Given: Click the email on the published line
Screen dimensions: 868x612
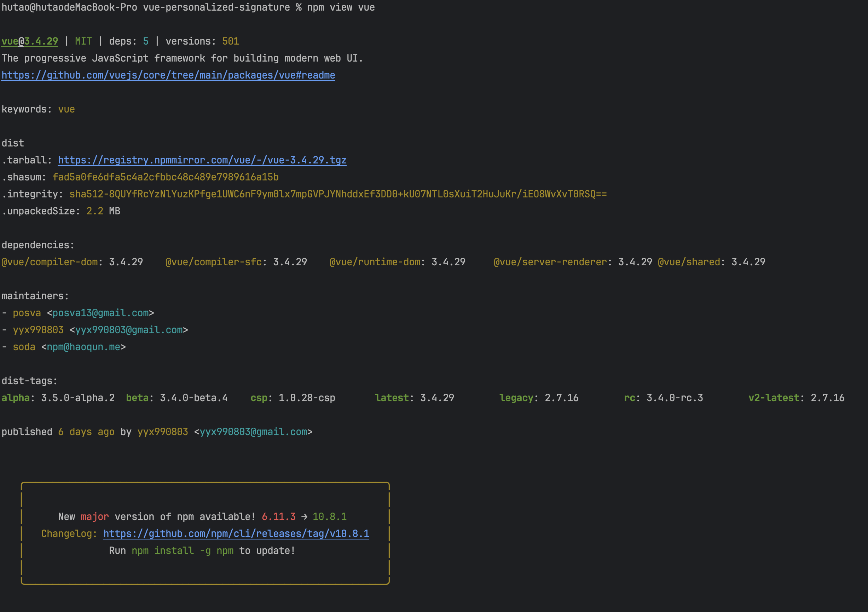Looking at the screenshot, I should click(x=253, y=432).
